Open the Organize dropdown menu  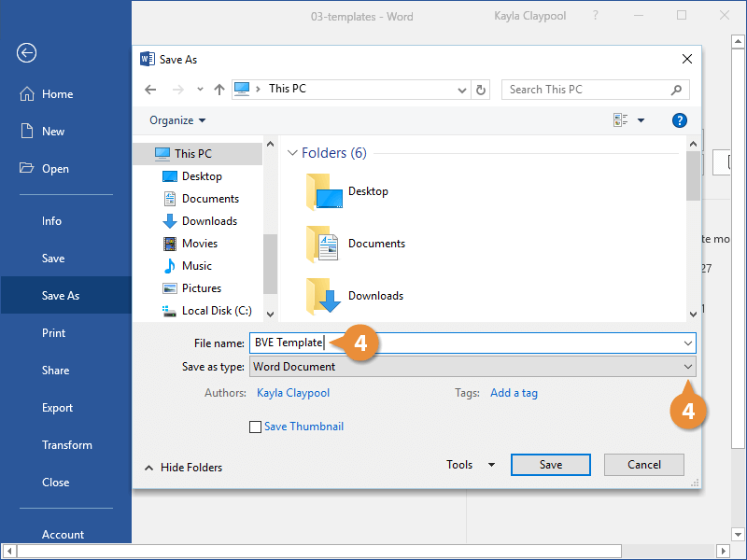[x=177, y=120]
